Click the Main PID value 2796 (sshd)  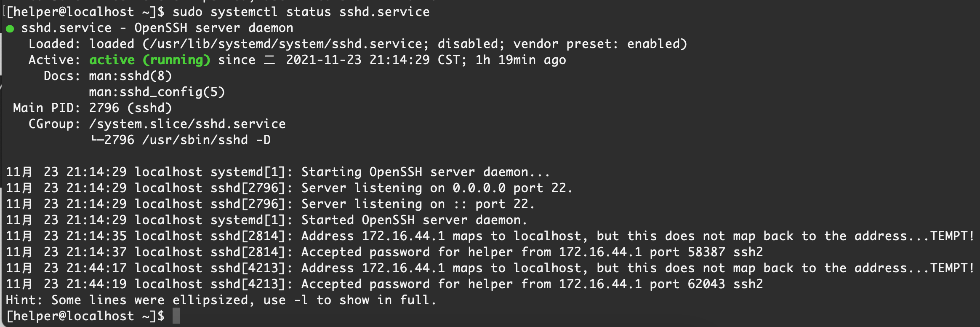(x=130, y=108)
